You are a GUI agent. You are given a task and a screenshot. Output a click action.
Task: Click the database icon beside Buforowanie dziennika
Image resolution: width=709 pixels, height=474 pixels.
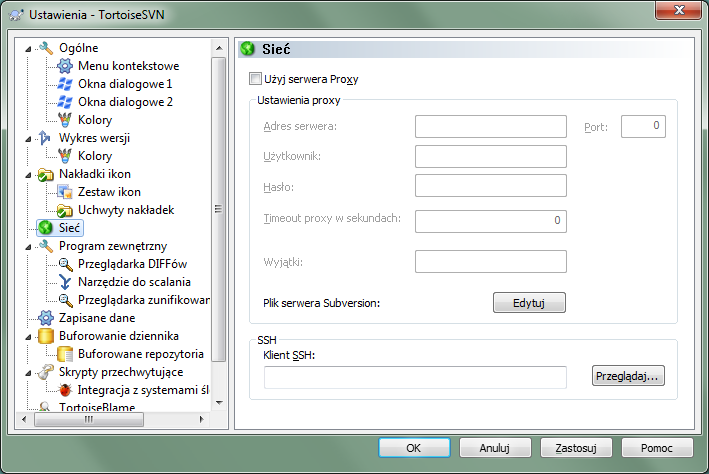(46, 336)
